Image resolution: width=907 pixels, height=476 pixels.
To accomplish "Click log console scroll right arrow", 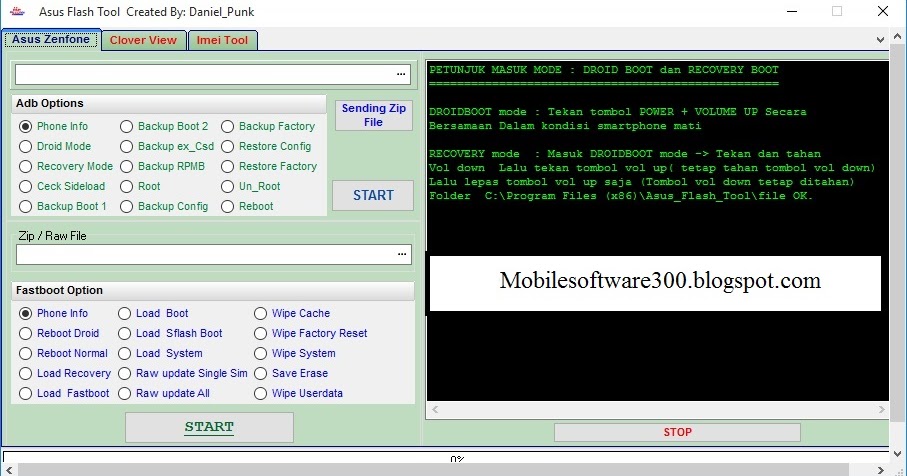I will (x=882, y=409).
